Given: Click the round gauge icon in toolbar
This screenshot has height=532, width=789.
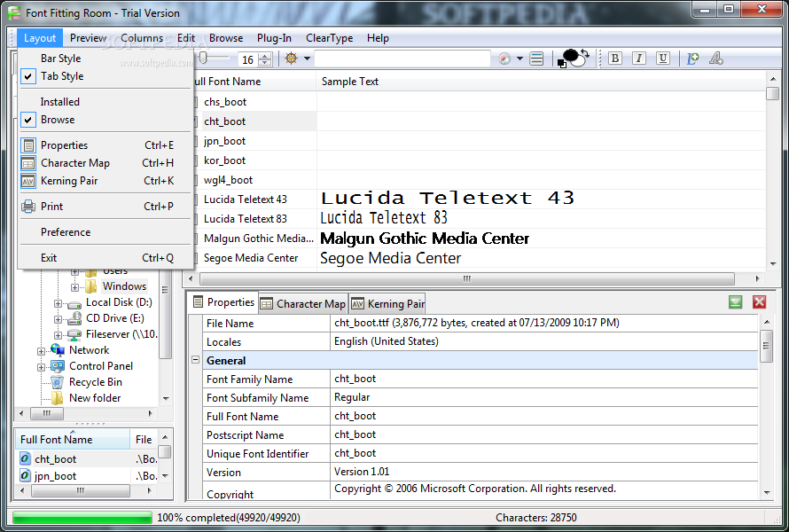Looking at the screenshot, I should pos(504,59).
